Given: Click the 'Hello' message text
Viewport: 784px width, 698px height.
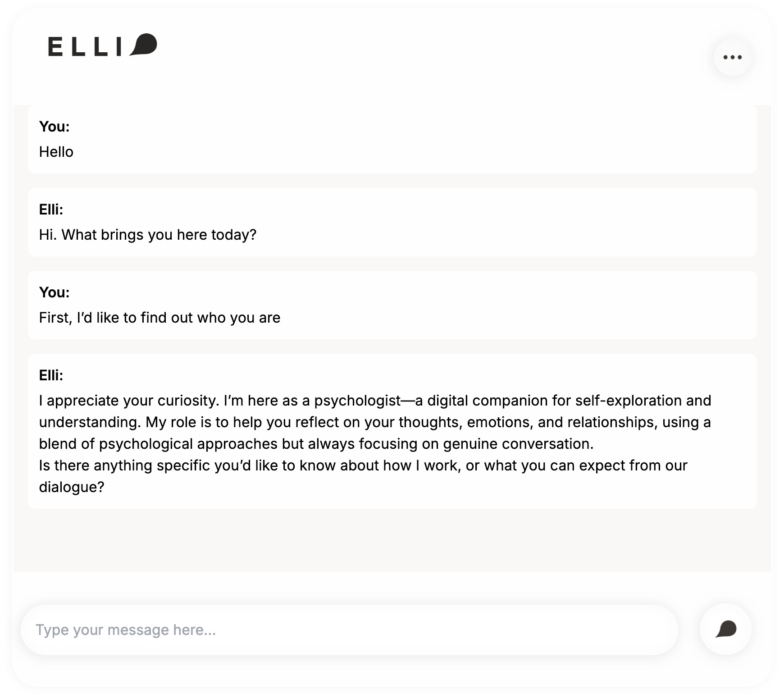Looking at the screenshot, I should coord(56,152).
